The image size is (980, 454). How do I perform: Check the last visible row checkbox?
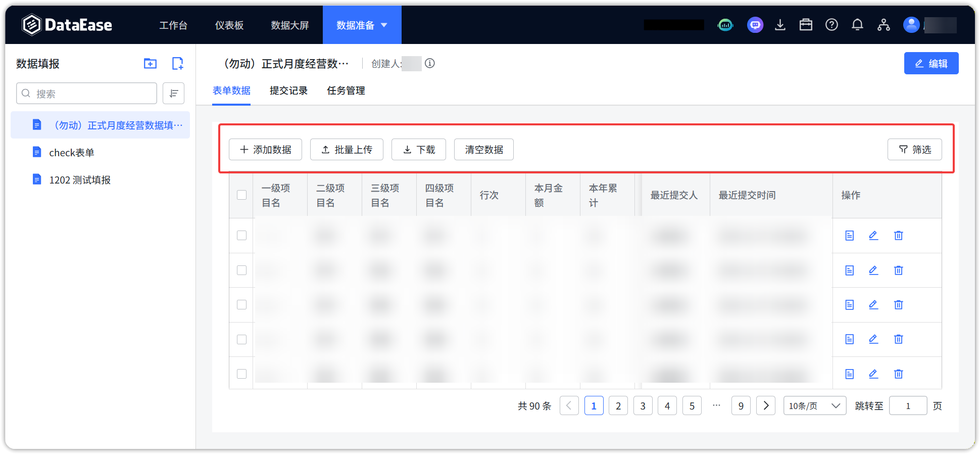(x=242, y=374)
